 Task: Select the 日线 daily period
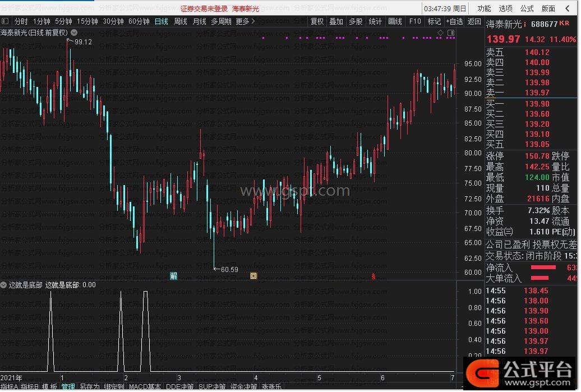tap(161, 21)
